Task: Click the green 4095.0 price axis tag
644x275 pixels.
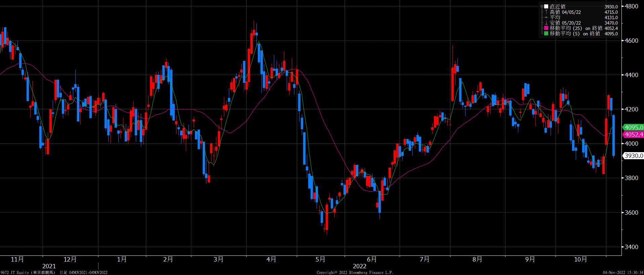Action: (633, 127)
